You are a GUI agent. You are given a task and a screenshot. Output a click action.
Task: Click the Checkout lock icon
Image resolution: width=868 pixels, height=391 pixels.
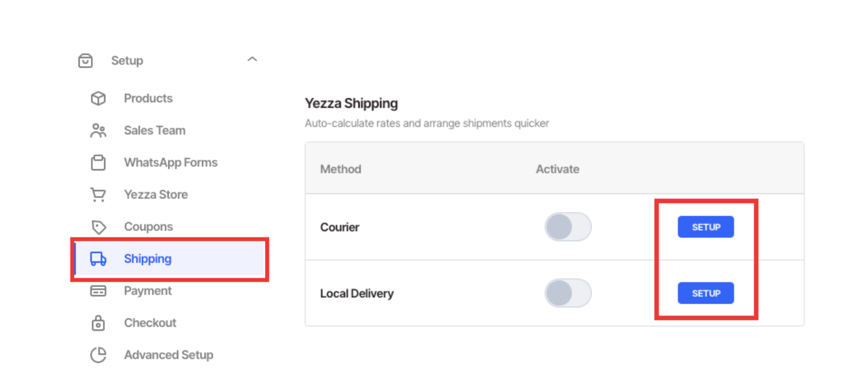98,323
